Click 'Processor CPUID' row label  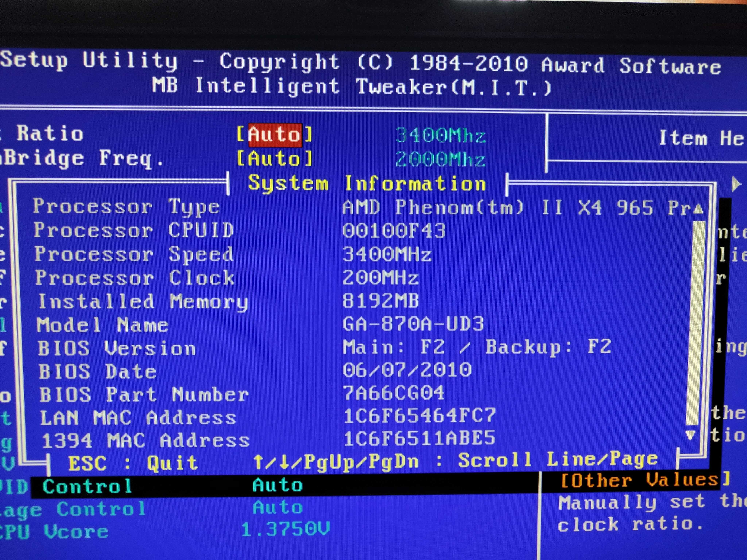(134, 230)
